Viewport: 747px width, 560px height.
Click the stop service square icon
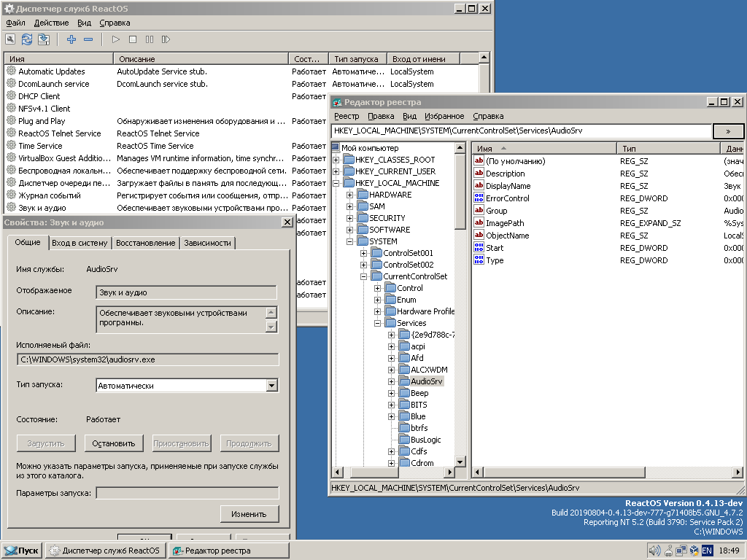click(x=133, y=39)
